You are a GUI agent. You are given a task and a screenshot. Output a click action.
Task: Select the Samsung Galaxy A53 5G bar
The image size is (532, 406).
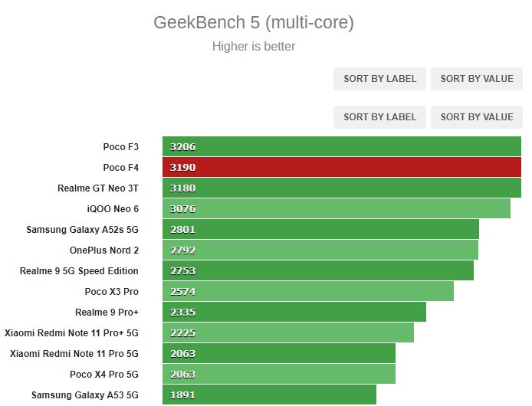pos(269,395)
